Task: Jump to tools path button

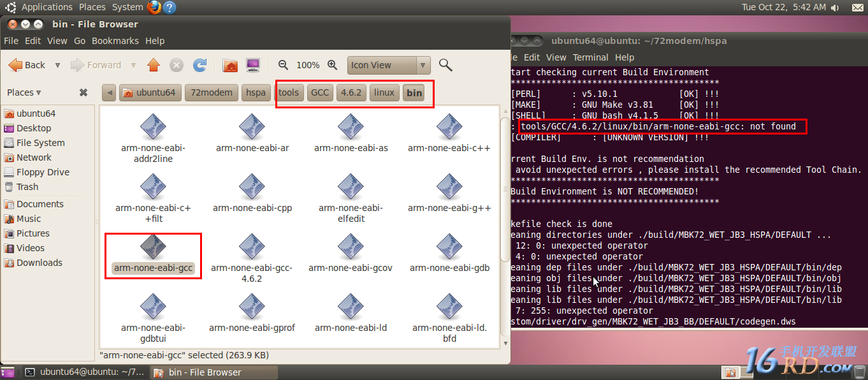Action: pos(289,92)
